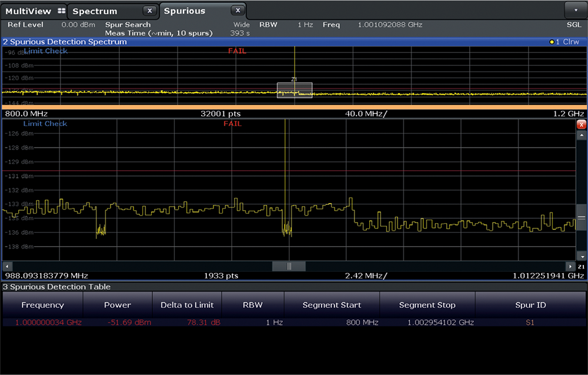Click the yellow trace 1 Clrw indicator
The height and width of the screenshot is (375, 588).
[564, 42]
